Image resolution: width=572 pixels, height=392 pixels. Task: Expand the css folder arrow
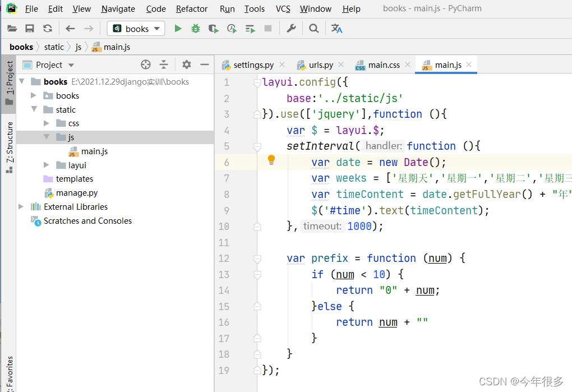pos(47,123)
